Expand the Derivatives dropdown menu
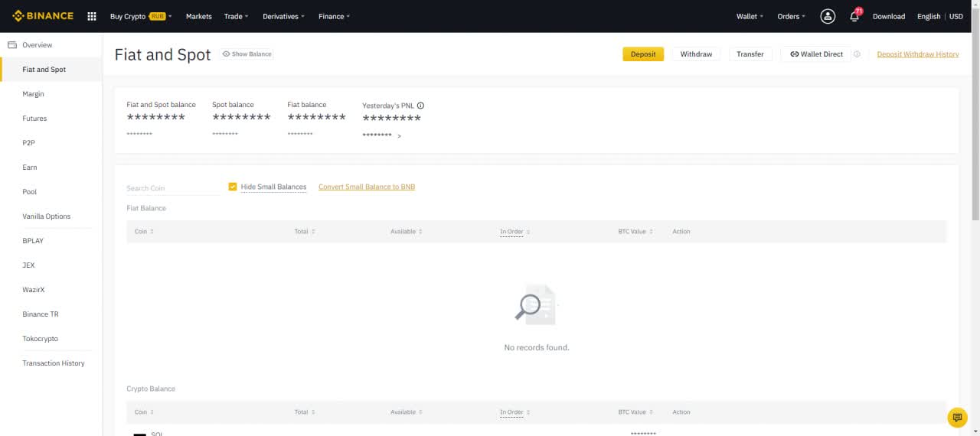The width and height of the screenshot is (980, 436). [x=283, y=16]
